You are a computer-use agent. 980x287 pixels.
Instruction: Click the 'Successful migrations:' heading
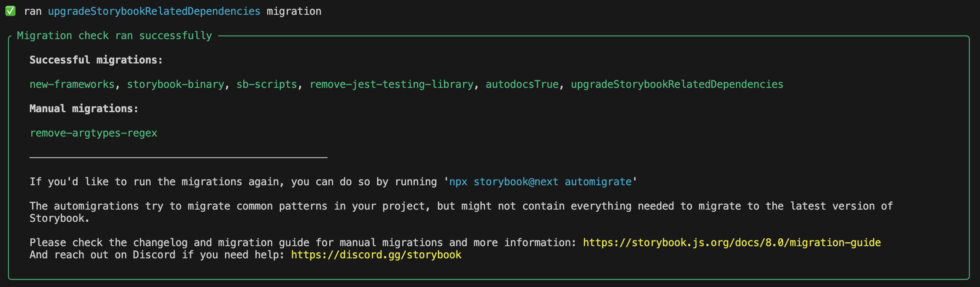pyautogui.click(x=96, y=60)
